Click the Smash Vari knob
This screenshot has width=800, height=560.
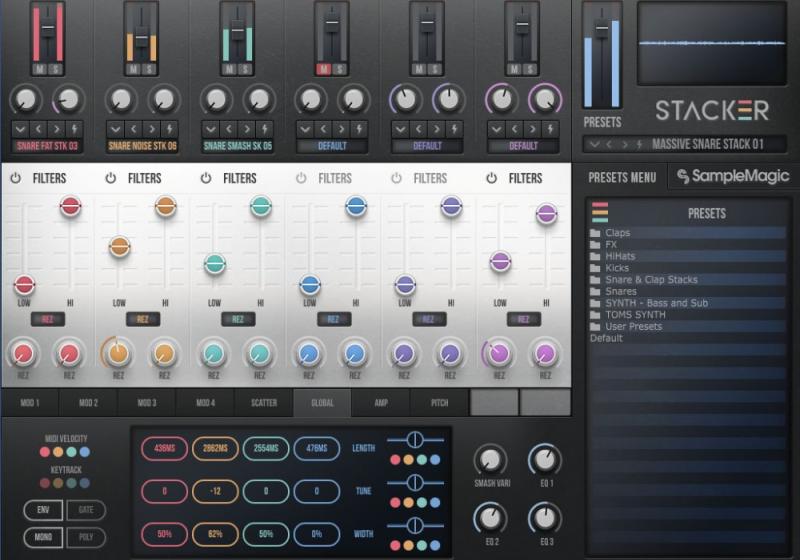489,460
